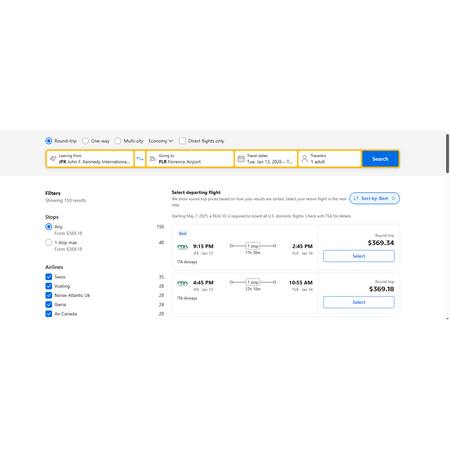This screenshot has width=450, height=450.
Task: Enable the Direct flights only checkbox
Action: click(x=182, y=141)
